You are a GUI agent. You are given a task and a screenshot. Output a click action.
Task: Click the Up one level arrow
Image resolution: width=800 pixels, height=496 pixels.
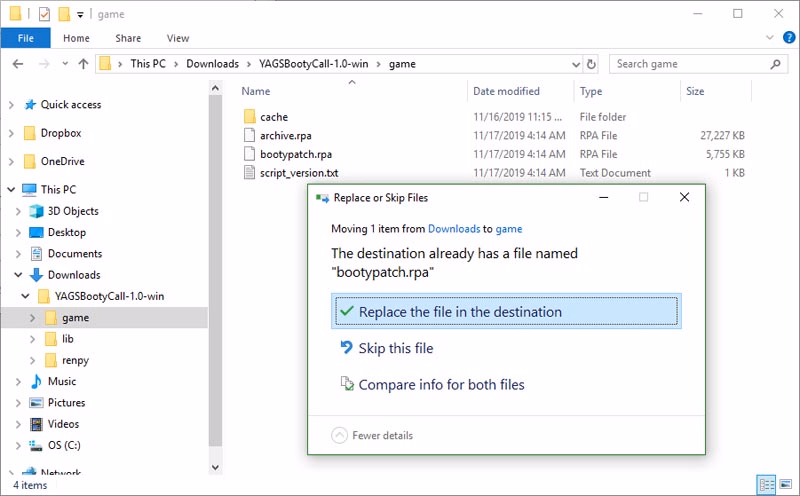coord(83,64)
